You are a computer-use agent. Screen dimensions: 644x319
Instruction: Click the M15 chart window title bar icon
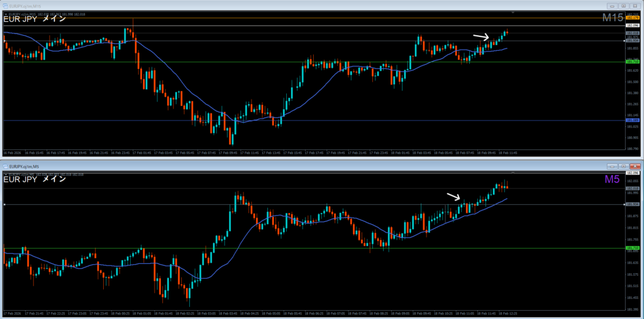[6, 5]
